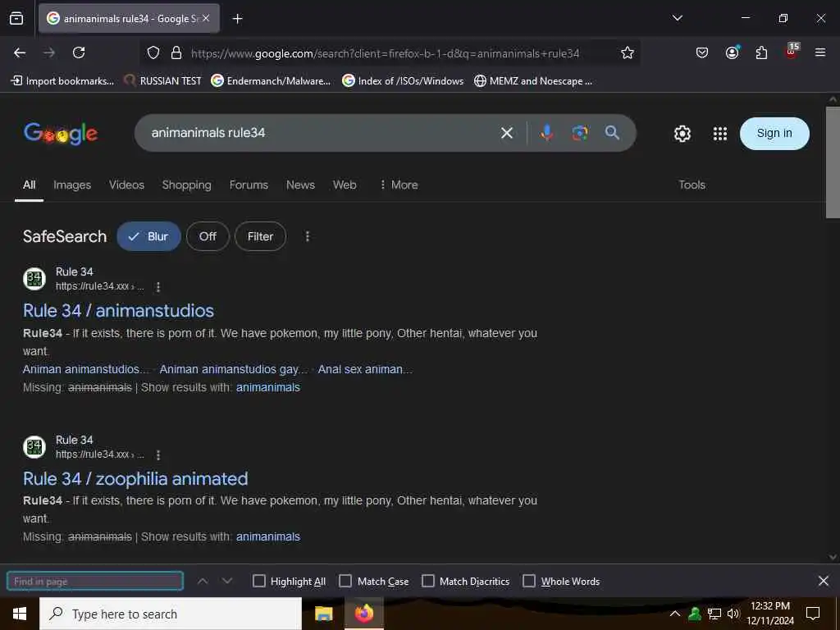Open the ad blocker extension showing 15
The image size is (840, 630).
(792, 52)
